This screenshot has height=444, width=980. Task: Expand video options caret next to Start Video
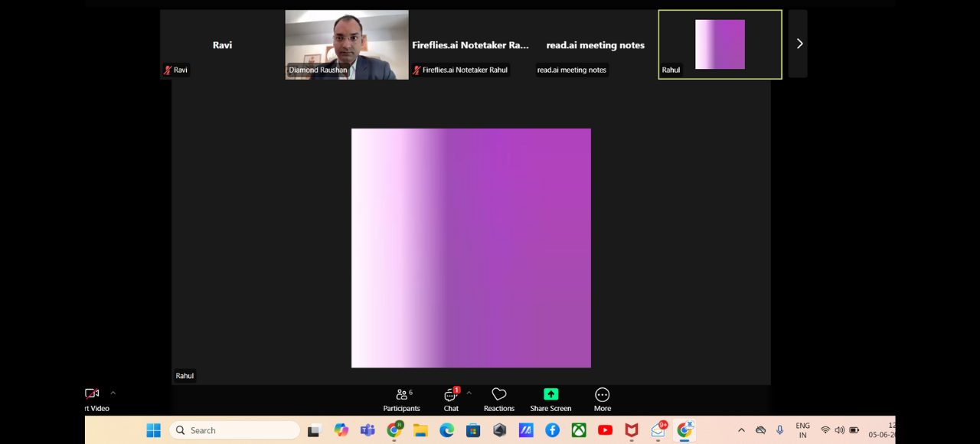tap(113, 393)
